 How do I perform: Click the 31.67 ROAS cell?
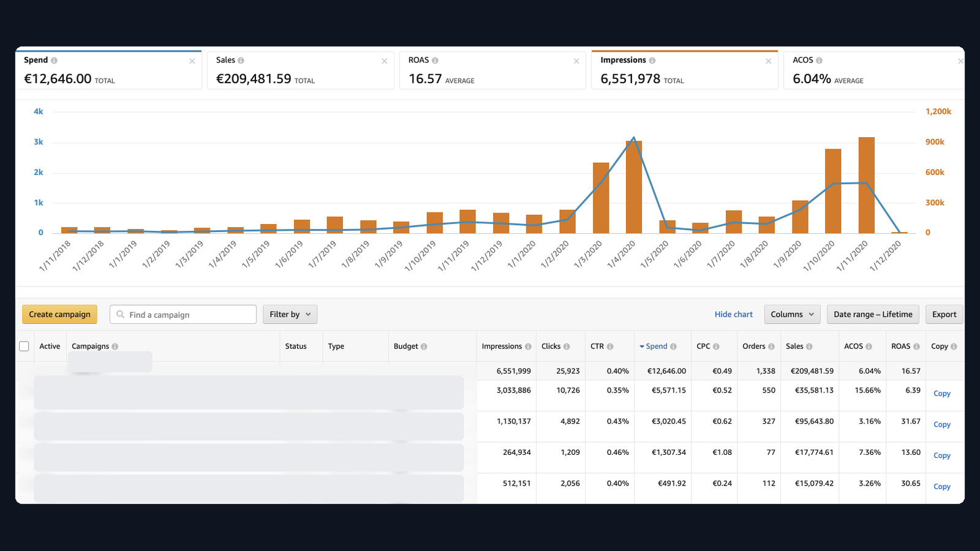click(x=911, y=421)
